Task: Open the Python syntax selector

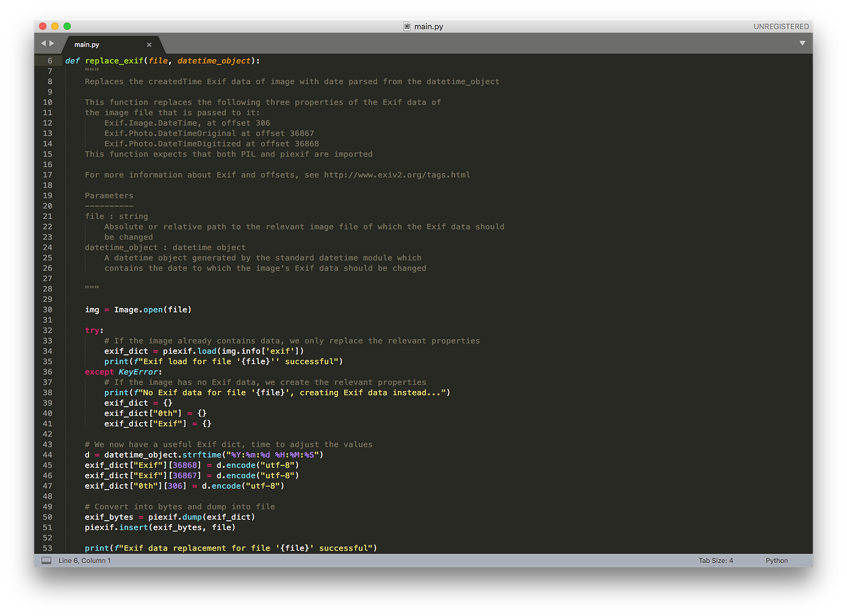Action: click(777, 560)
